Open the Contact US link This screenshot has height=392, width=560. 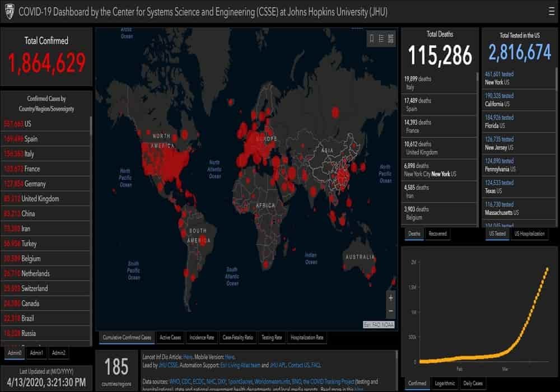[x=299, y=365]
